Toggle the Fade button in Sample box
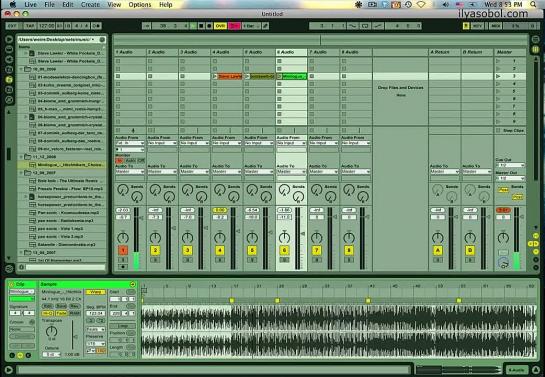 pos(61,313)
